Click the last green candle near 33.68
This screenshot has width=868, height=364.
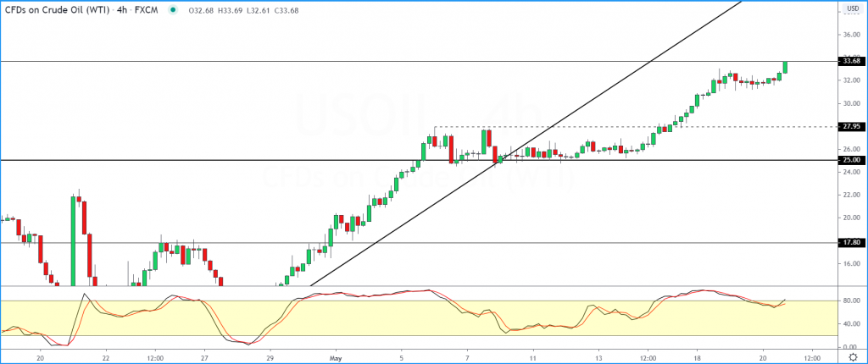tap(786, 67)
